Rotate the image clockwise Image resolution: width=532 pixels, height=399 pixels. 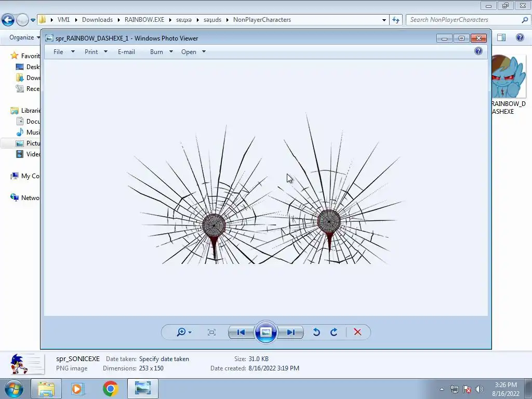click(334, 332)
